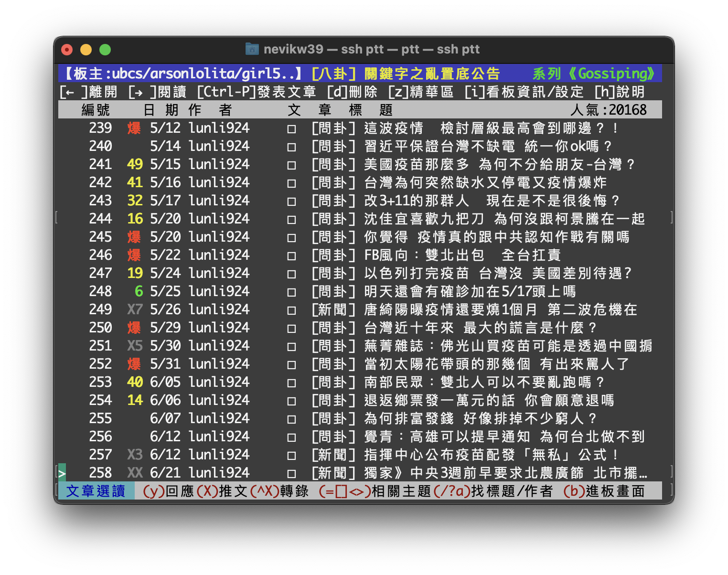
Task: Click the 人氣:20168 popularity counter
Action: click(609, 110)
